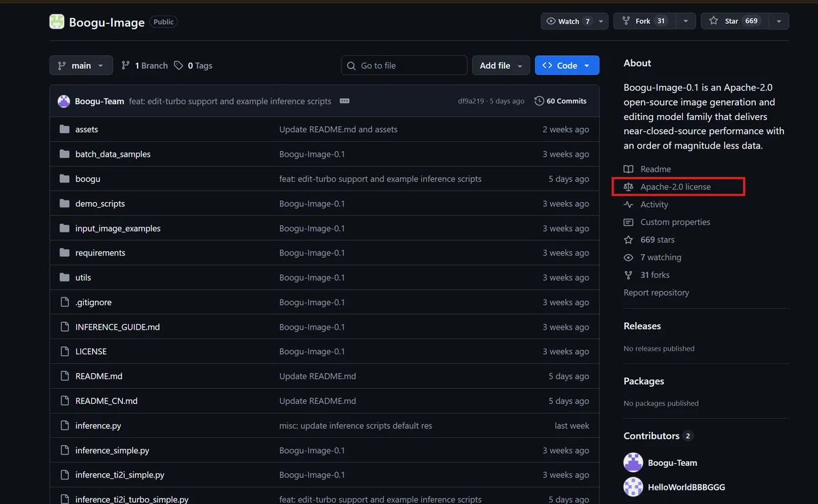
Task: Click the README.md file icon
Action: (65, 376)
